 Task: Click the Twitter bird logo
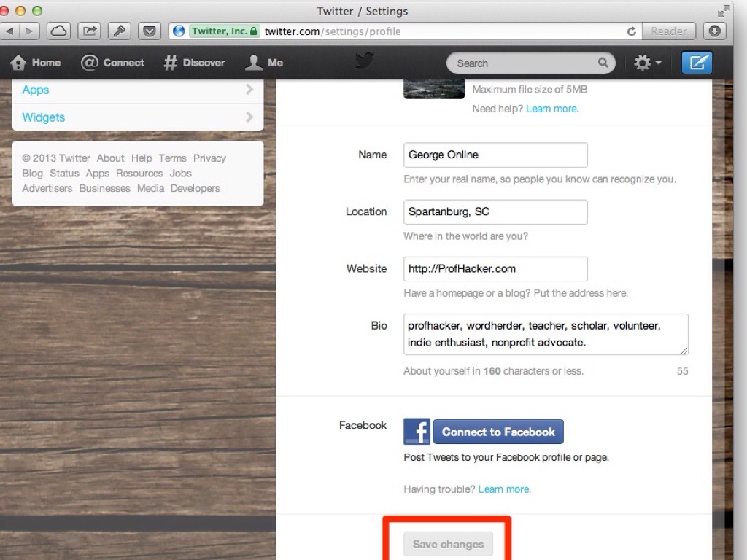365,62
